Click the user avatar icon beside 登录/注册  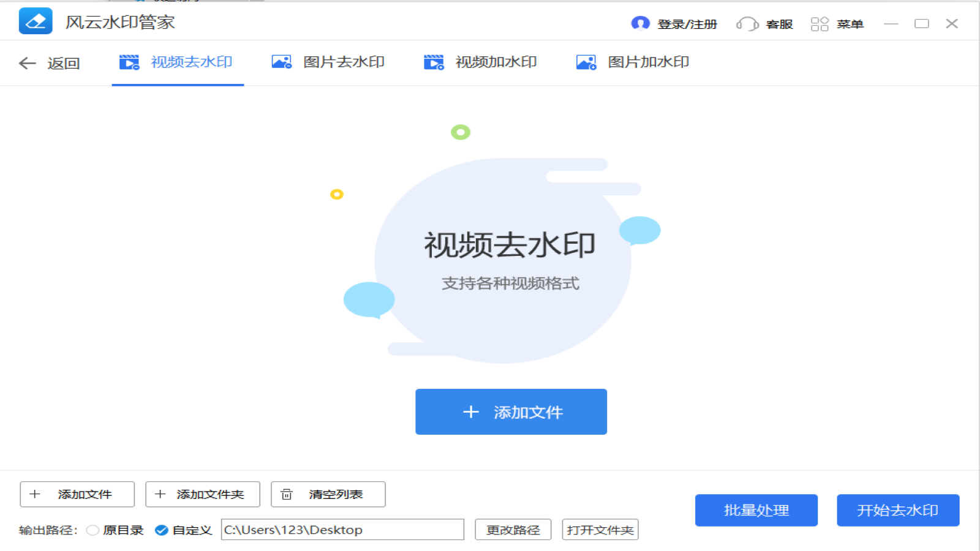click(641, 24)
